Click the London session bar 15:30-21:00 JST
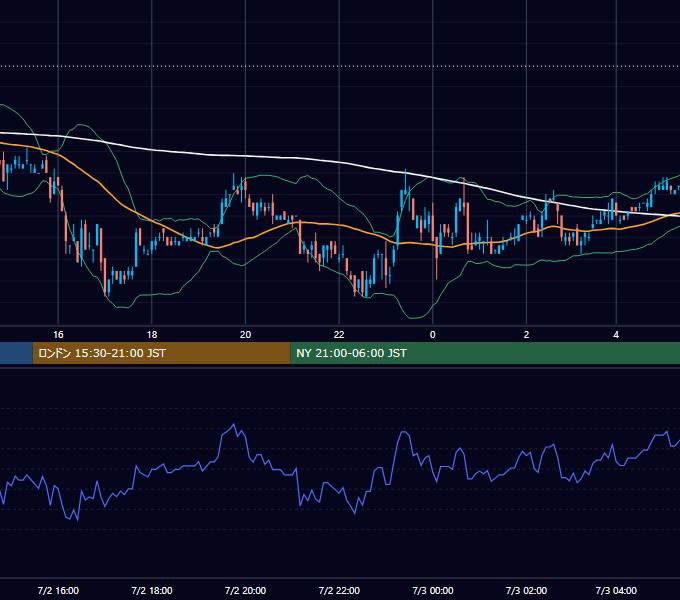Screen dimensions: 680x600 [161, 353]
